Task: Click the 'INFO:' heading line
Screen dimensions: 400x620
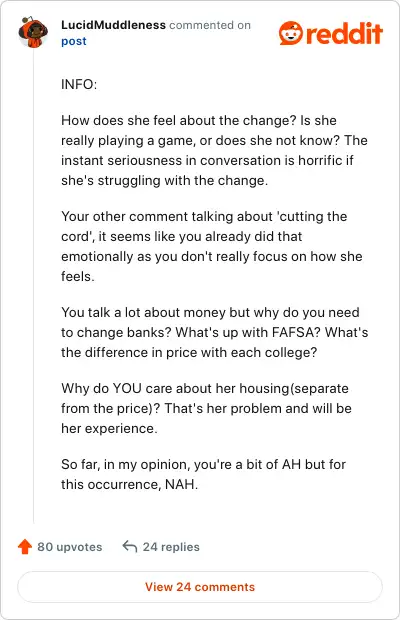Action: [79, 84]
